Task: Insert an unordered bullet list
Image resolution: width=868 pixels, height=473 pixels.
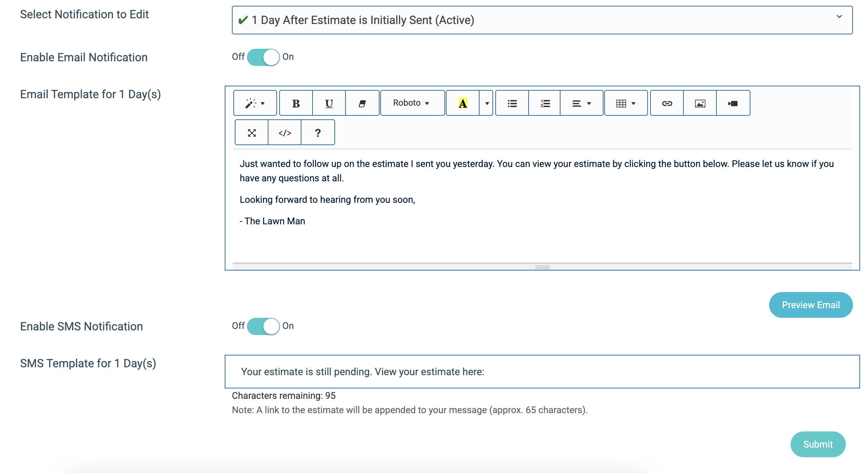Action: (512, 103)
